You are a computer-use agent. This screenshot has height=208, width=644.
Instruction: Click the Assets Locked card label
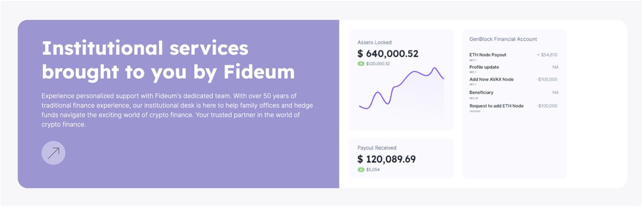click(374, 43)
